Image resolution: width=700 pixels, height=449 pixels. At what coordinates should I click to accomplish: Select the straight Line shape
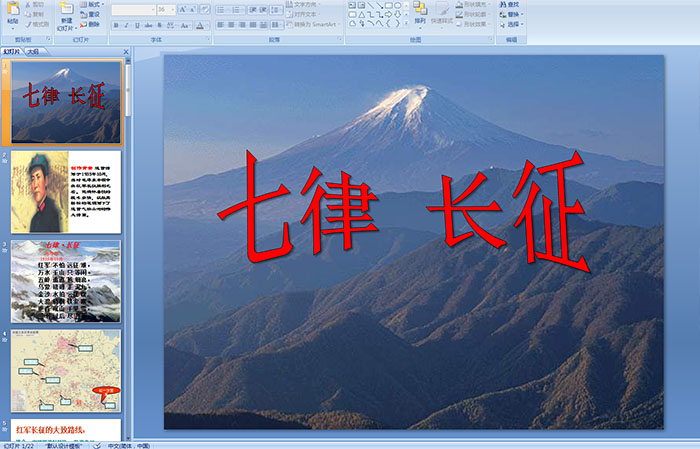pyautogui.click(x=371, y=5)
